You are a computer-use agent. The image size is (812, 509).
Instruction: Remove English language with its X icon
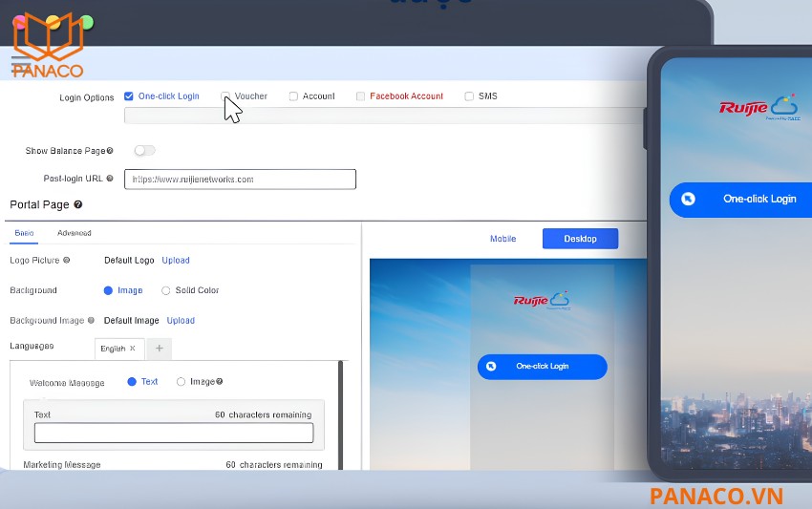(133, 348)
